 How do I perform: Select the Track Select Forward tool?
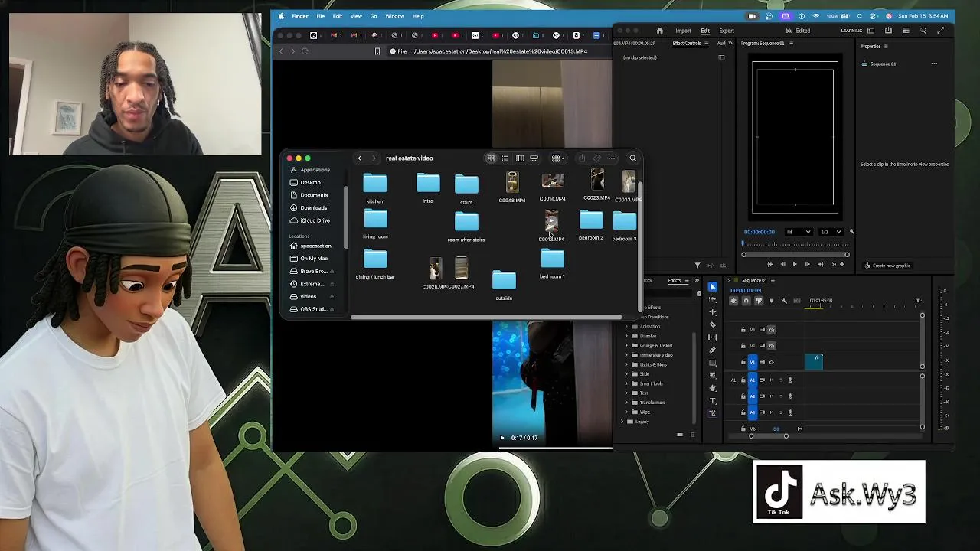coord(713,299)
